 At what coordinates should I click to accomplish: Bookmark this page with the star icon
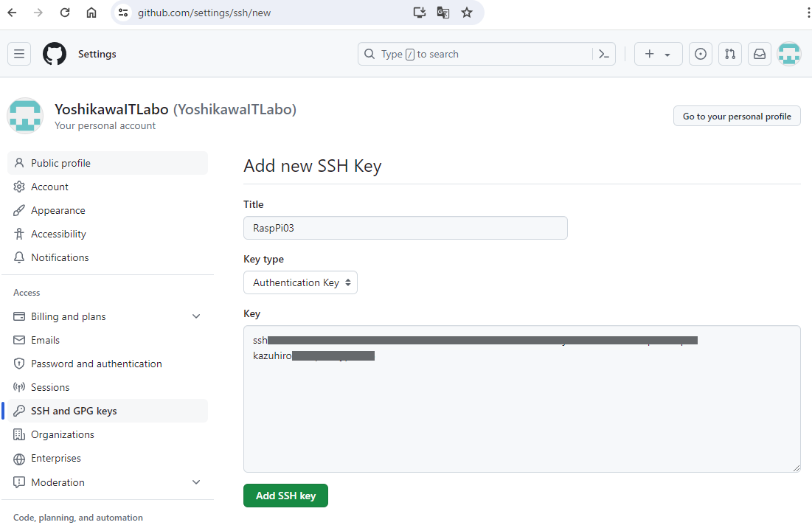467,13
